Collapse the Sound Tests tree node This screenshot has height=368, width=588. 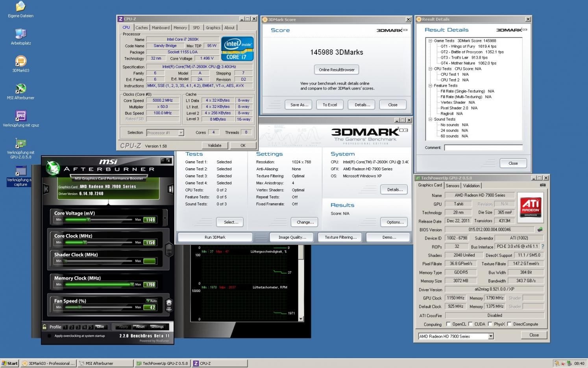point(430,119)
